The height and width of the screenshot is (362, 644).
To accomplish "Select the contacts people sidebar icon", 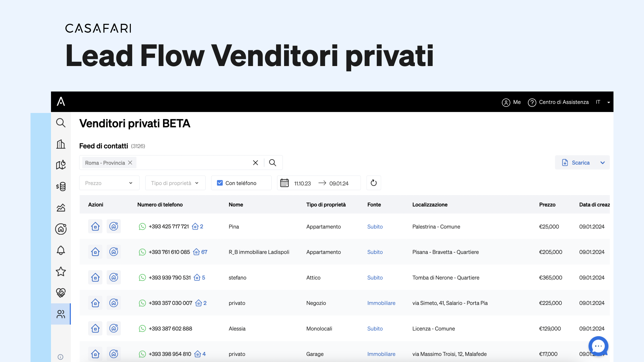I will click(61, 314).
